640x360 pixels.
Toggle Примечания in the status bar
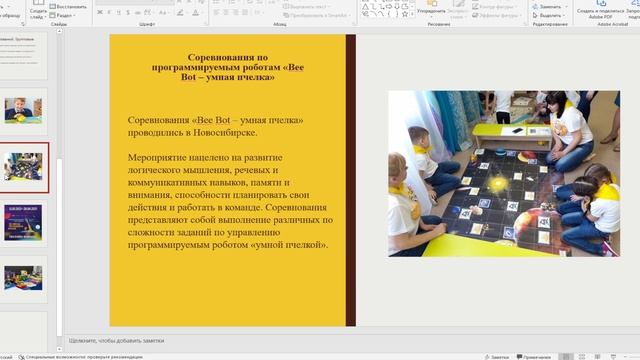534,357
